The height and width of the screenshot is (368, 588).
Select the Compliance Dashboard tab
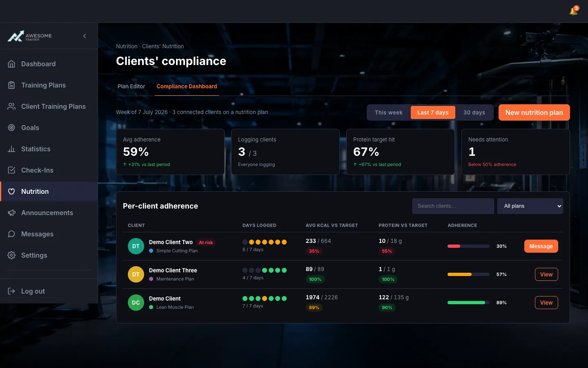click(187, 86)
